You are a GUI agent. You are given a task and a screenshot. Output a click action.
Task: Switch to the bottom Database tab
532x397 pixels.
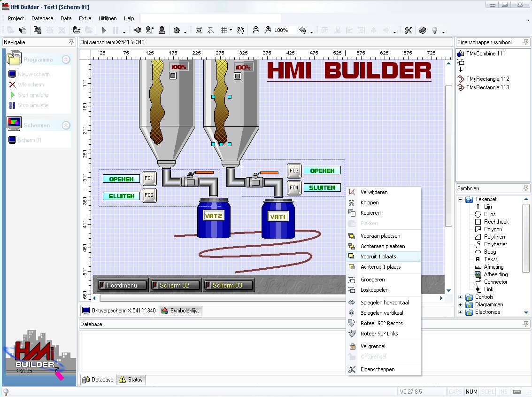[98, 379]
